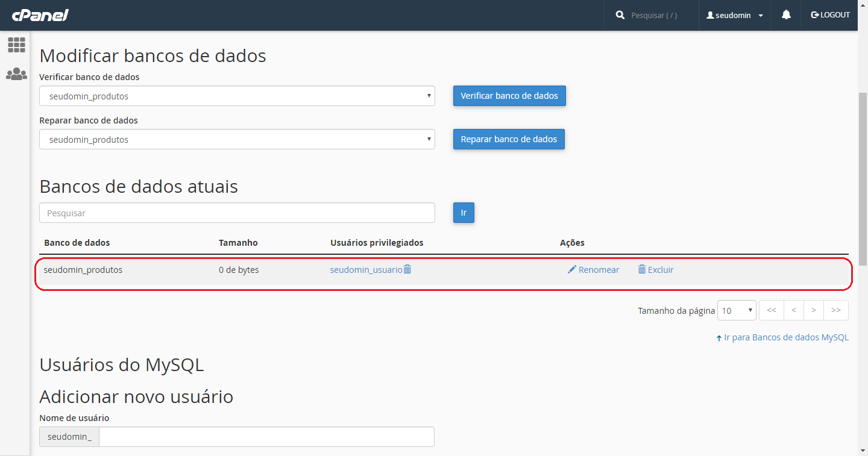
Task: Follow the Ir para Bancos de dados MySQL link
Action: [x=782, y=337]
